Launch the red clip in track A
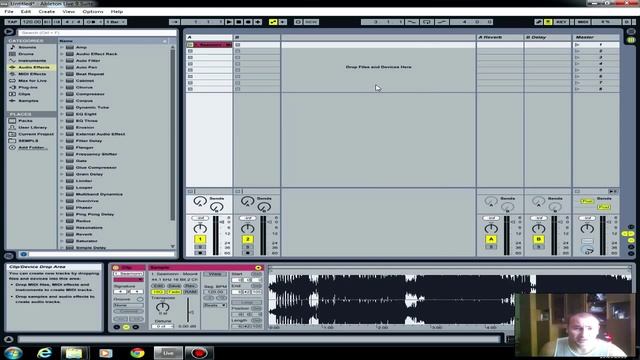The height and width of the screenshot is (360, 640). (x=190, y=45)
